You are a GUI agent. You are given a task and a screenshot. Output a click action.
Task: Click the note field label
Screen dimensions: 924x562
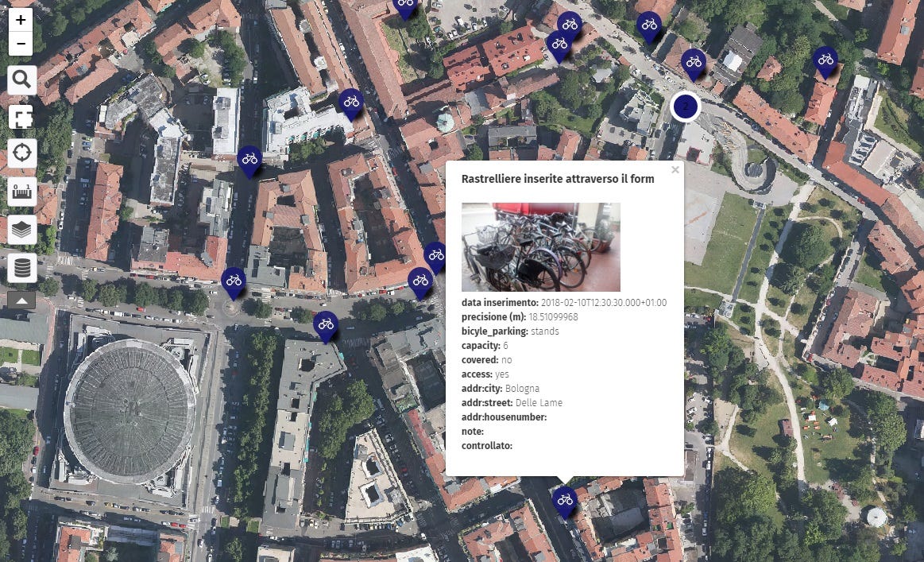pos(473,431)
